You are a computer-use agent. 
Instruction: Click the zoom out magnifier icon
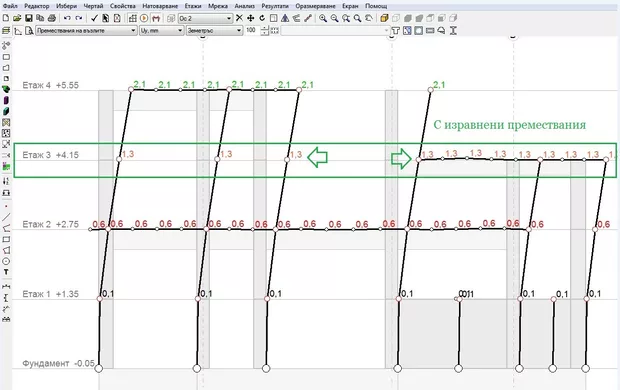(x=335, y=18)
